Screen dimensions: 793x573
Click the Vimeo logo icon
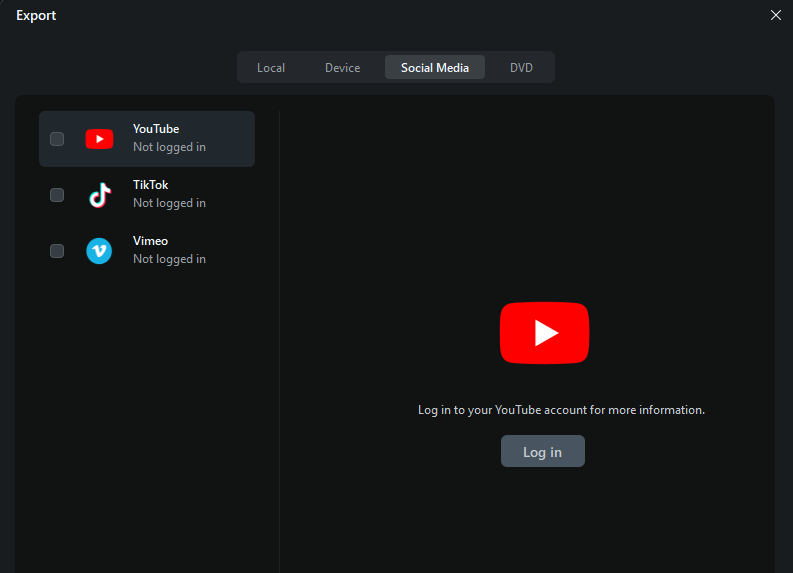tap(99, 251)
